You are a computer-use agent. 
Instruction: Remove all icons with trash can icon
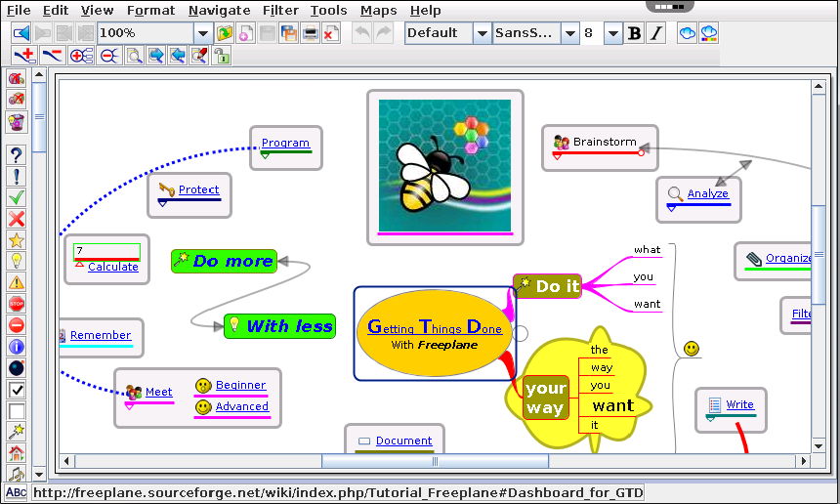[17, 123]
